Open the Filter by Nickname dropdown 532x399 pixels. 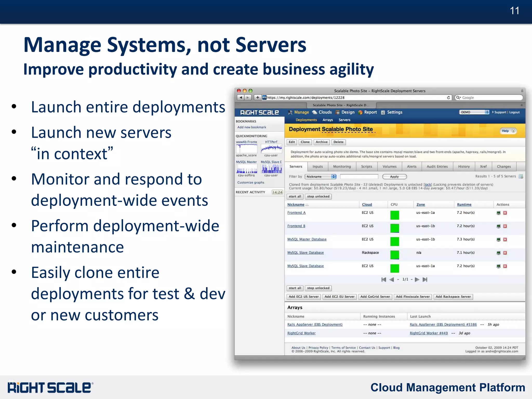coord(321,177)
